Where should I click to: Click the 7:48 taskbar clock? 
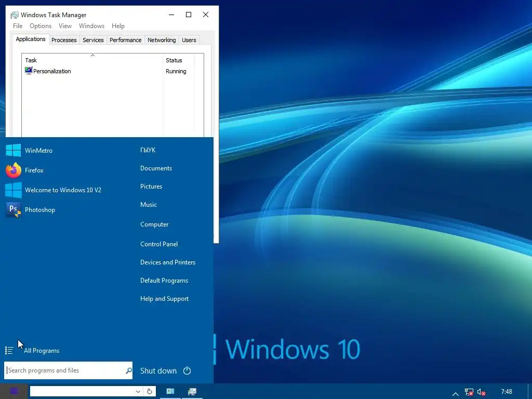tap(507, 392)
